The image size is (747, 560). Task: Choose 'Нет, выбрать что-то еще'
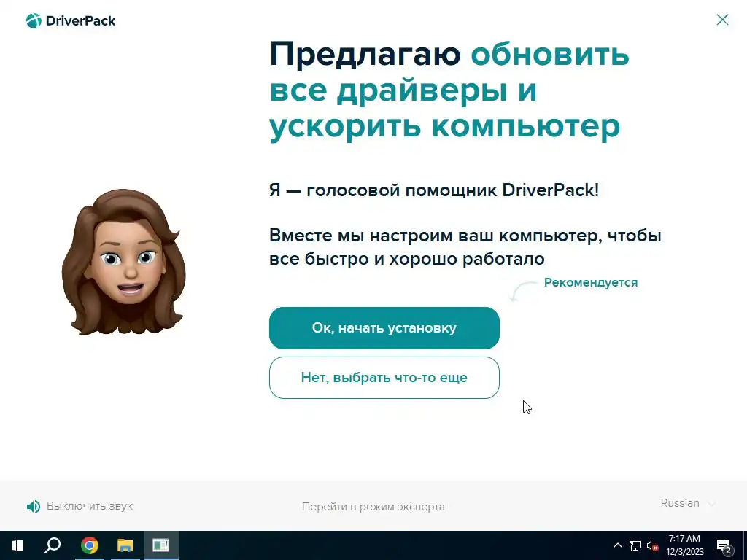click(384, 378)
